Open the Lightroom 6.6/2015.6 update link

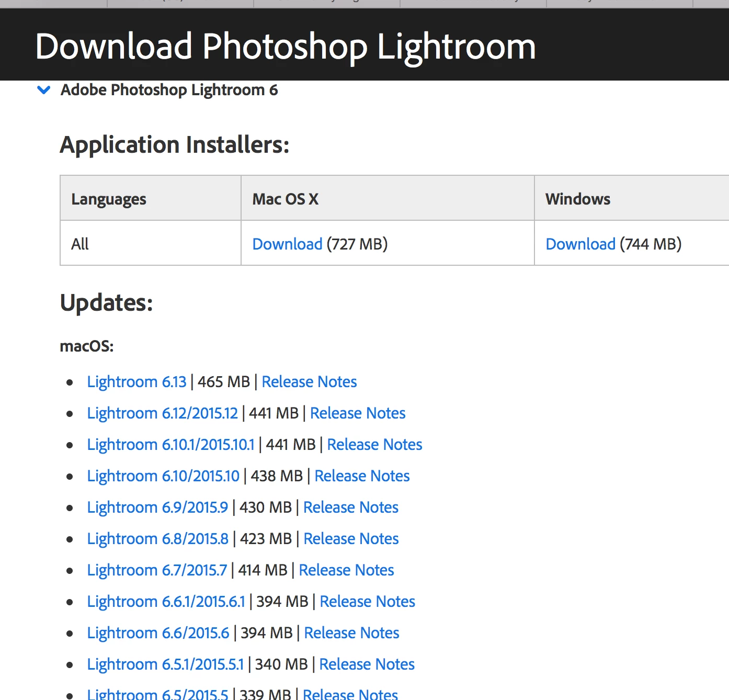coord(158,633)
